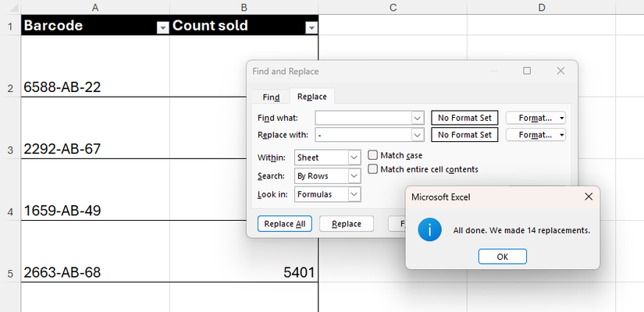Image resolution: width=644 pixels, height=312 pixels.
Task: Select row 4 header
Action: click(10, 190)
